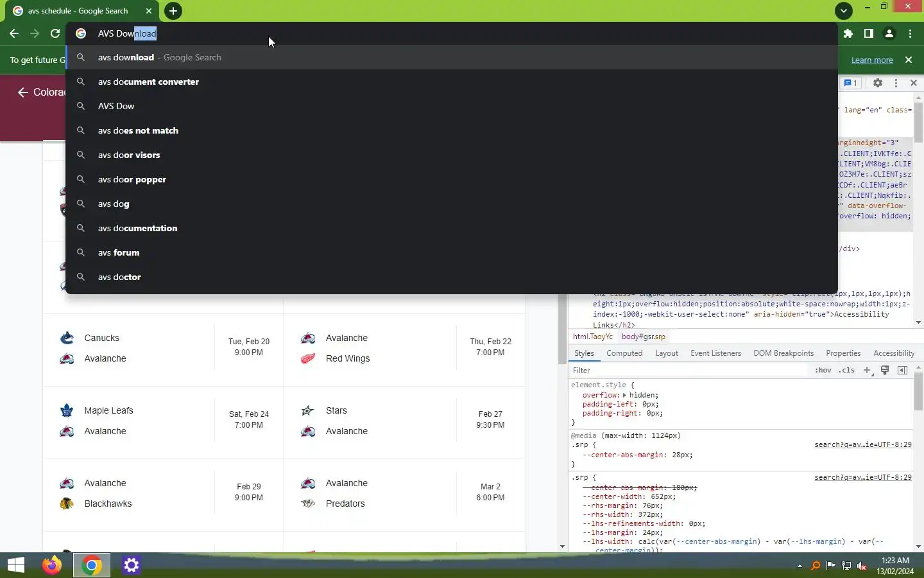Choose 'avs document converter' suggestion
Image resolution: width=924 pixels, height=578 pixels.
click(452, 82)
